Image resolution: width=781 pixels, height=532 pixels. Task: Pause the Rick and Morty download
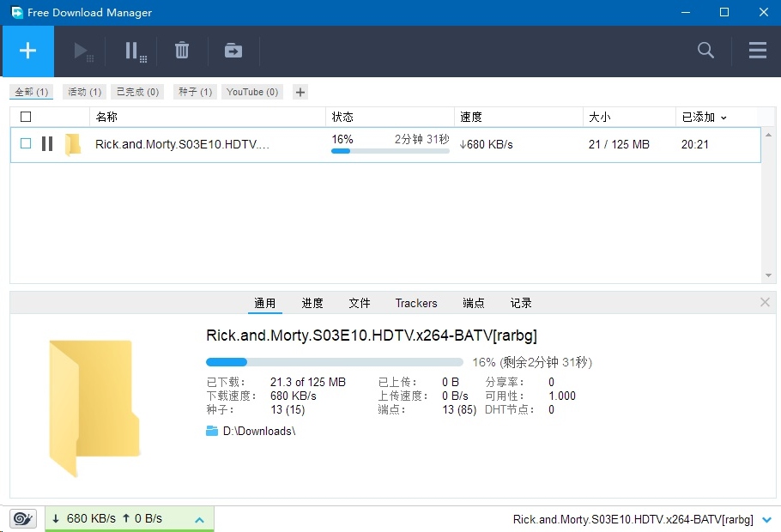pyautogui.click(x=47, y=144)
